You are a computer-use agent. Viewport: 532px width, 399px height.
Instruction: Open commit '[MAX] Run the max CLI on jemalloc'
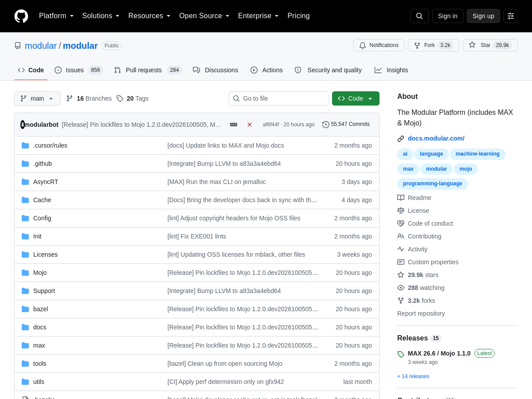click(217, 182)
